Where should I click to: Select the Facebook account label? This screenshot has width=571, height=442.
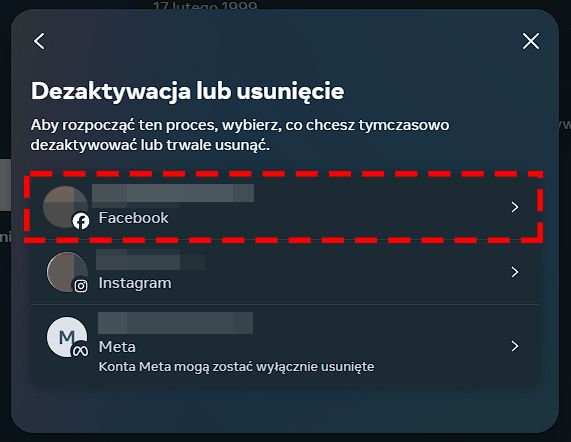[133, 218]
